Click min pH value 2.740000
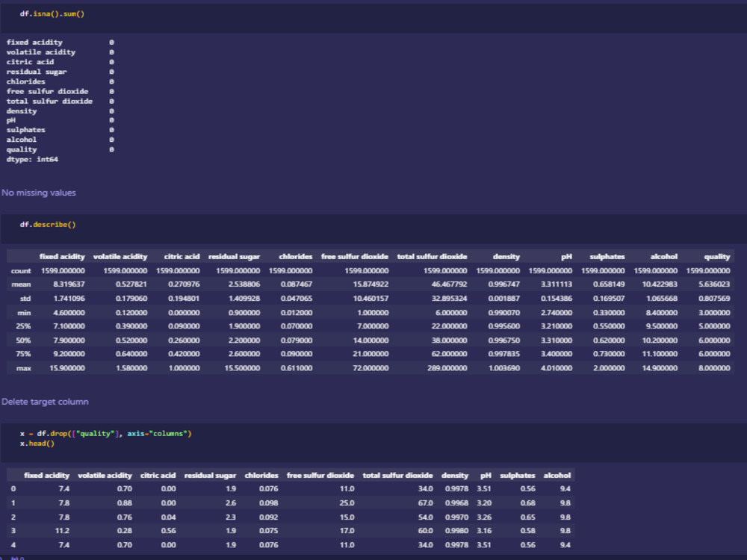 (557, 313)
